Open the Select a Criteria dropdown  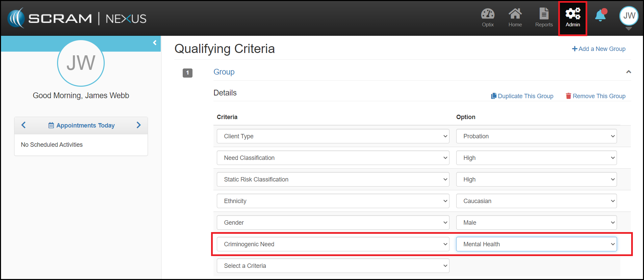click(x=333, y=266)
